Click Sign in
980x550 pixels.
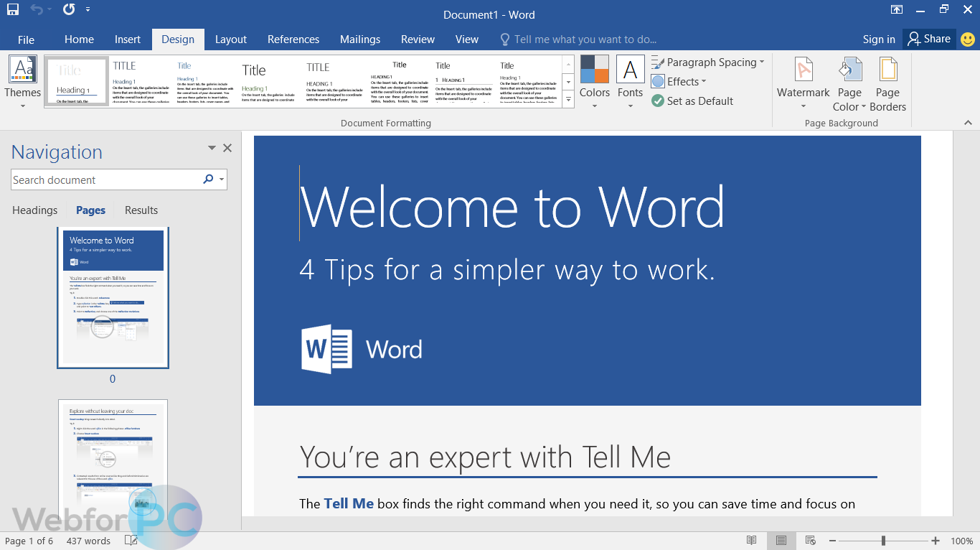(879, 39)
